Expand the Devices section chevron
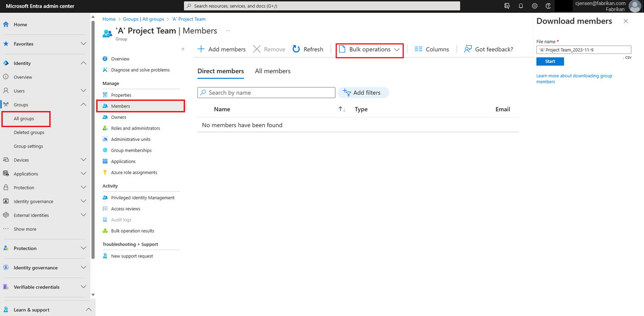Viewport: 644px width, 316px height. click(83, 160)
